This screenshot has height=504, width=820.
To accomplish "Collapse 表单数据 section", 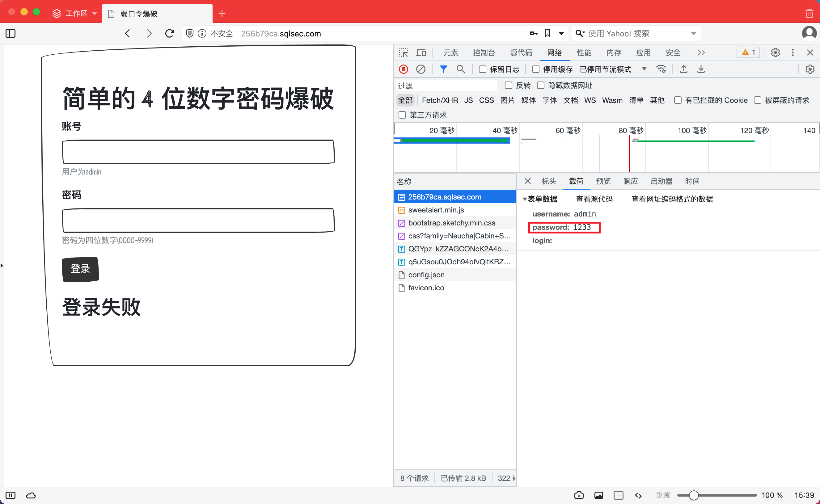I will point(525,199).
